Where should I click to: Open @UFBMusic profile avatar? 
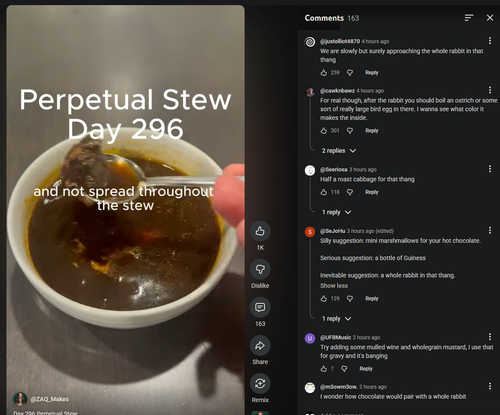(310, 338)
